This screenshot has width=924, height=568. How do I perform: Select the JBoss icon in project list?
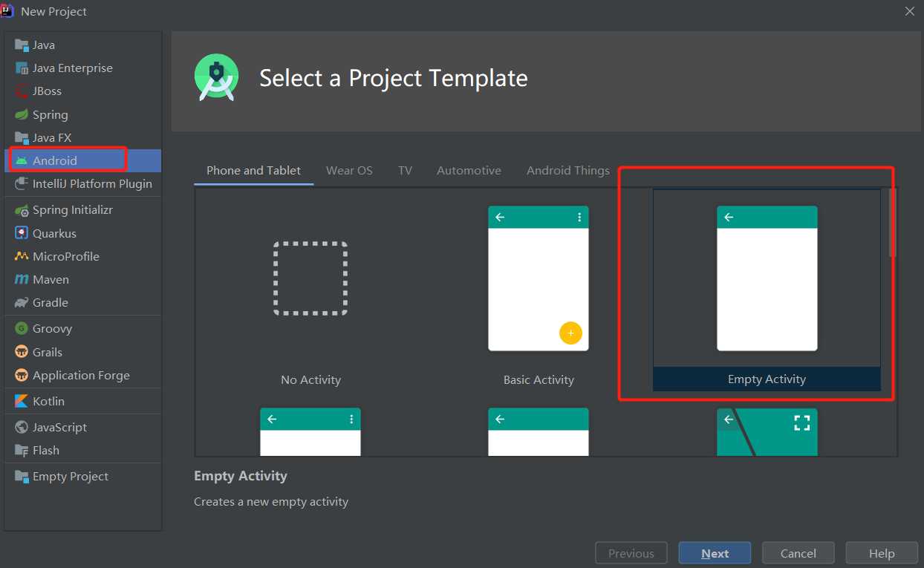tap(21, 91)
